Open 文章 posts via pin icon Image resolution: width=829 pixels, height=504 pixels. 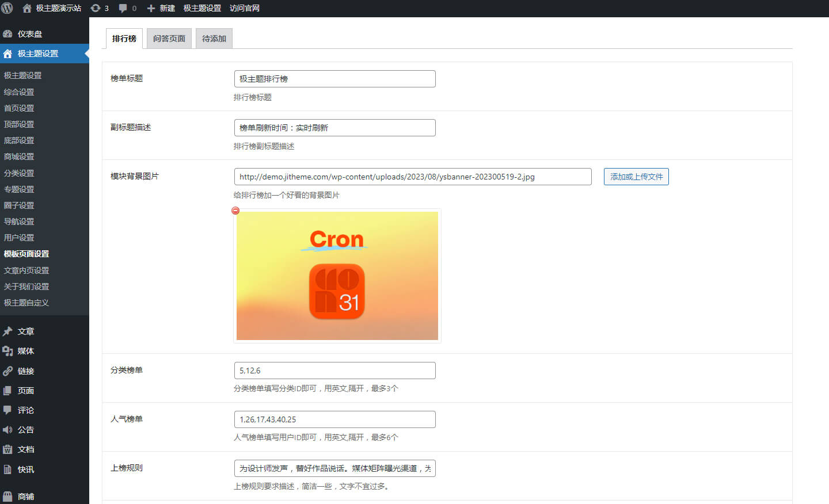pyautogui.click(x=7, y=331)
